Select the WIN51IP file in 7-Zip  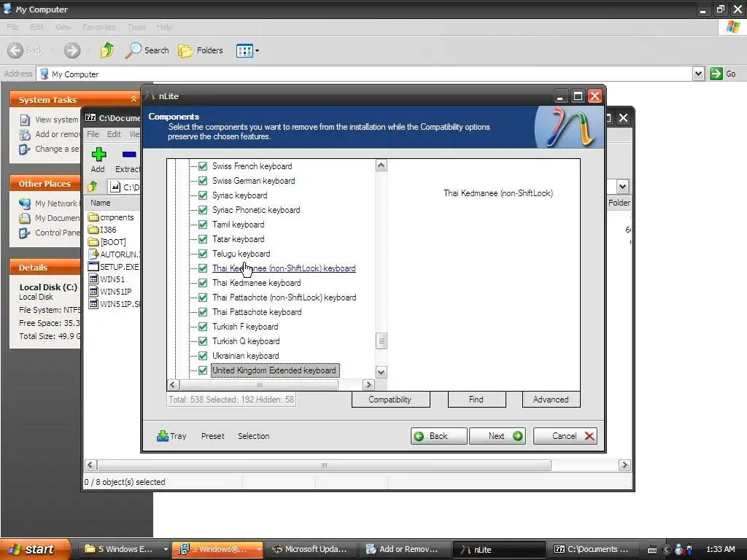click(x=110, y=292)
